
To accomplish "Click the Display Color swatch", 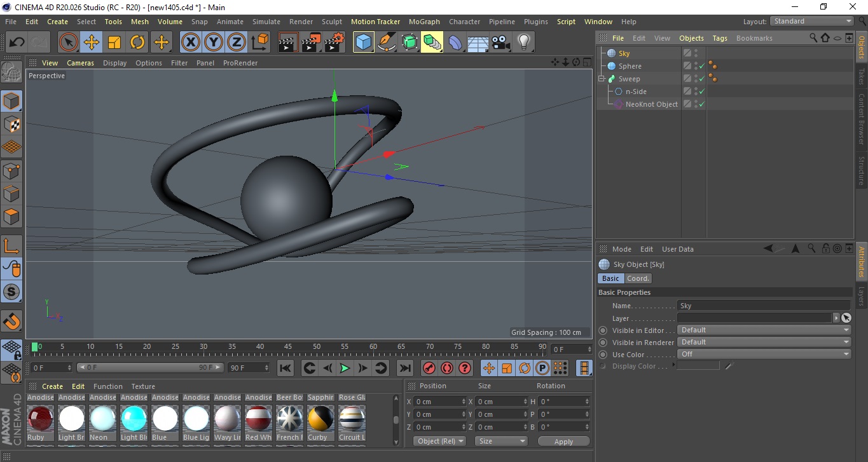I will tap(698, 366).
